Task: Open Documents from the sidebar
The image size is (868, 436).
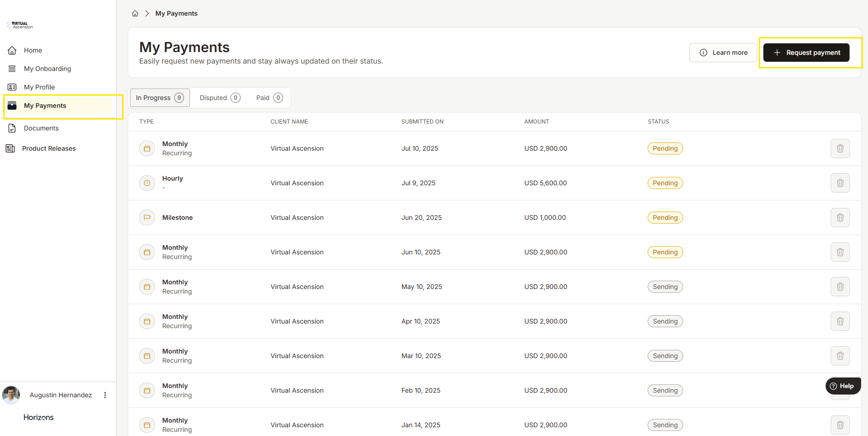Action: click(x=41, y=128)
